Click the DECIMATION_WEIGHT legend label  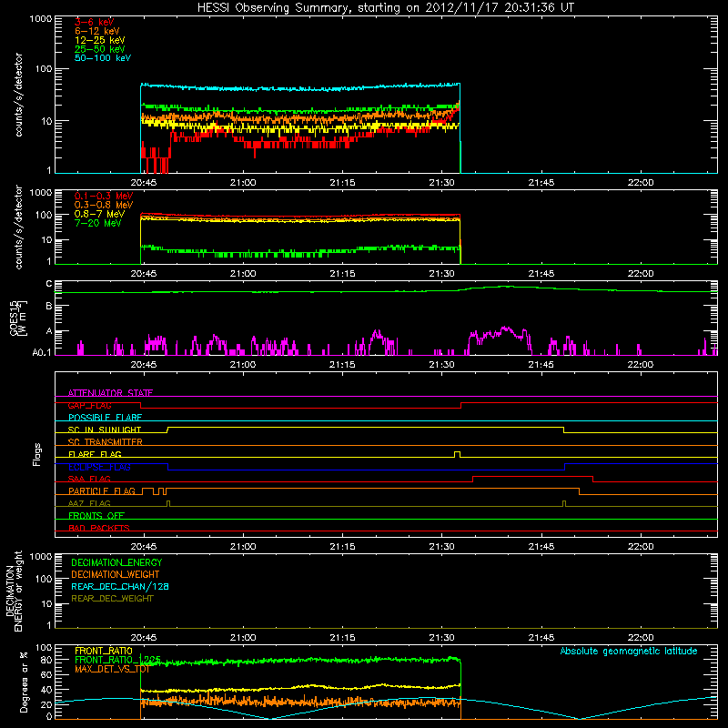click(116, 574)
